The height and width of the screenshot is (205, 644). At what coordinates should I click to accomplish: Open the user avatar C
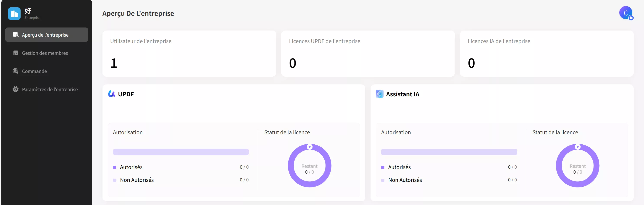626,13
